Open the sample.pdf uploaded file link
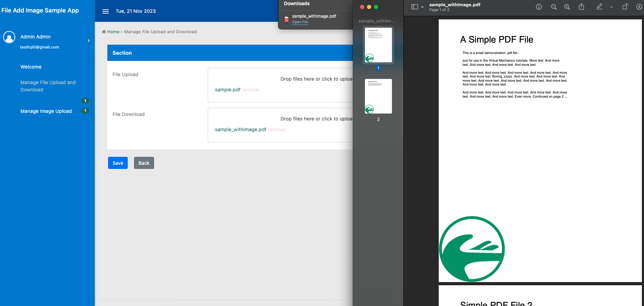The width and height of the screenshot is (644, 306). tap(227, 90)
